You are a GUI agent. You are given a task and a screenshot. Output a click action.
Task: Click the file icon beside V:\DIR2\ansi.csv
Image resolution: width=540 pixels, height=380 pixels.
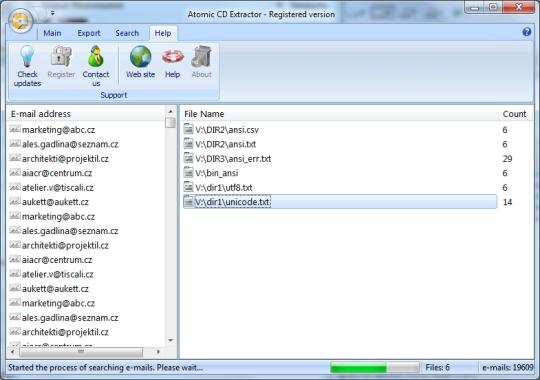click(x=188, y=129)
